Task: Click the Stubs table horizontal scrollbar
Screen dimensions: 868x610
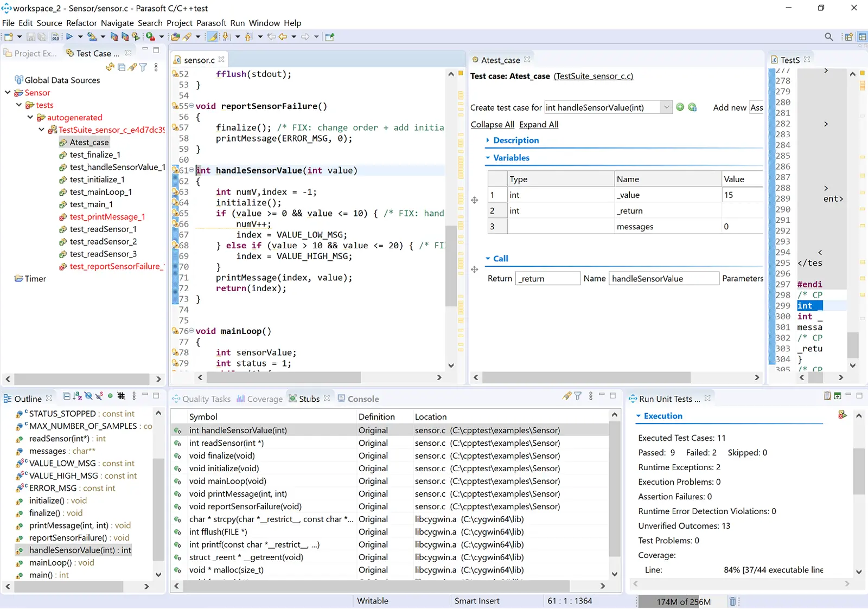Action: tap(376, 586)
